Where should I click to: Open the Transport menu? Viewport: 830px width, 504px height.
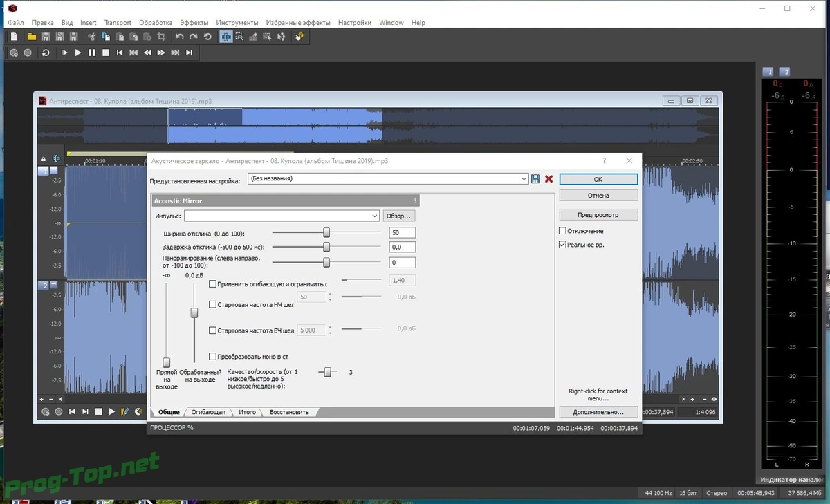(118, 22)
